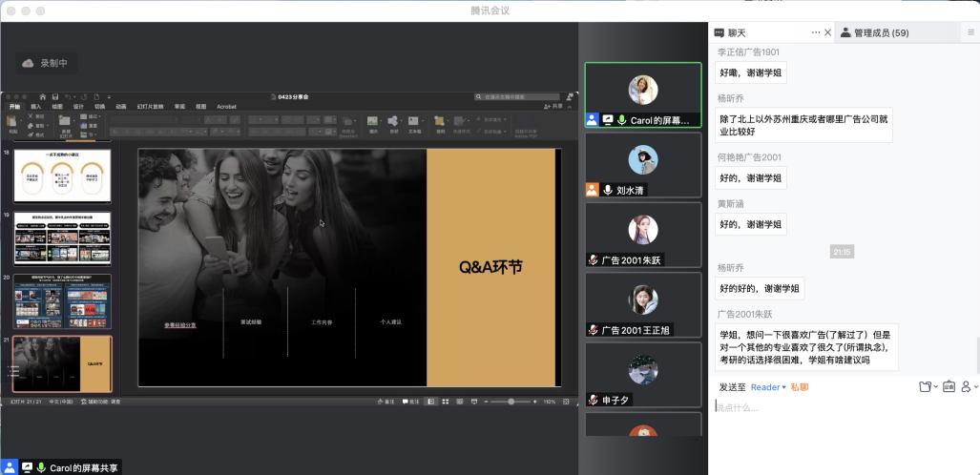The height and width of the screenshot is (475, 980).
Task: Select slide 20 thumbnail in the shared PowerPoint
Action: pyautogui.click(x=62, y=301)
